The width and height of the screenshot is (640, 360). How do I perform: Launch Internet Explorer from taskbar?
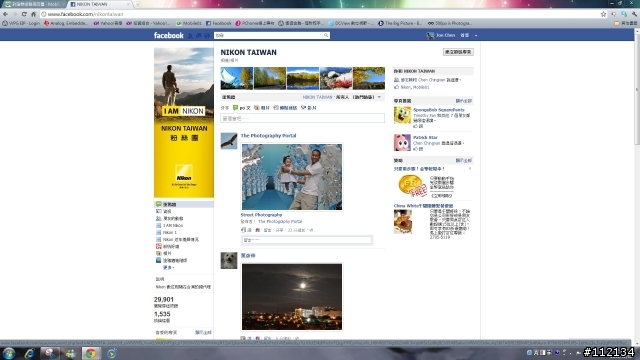[29, 353]
